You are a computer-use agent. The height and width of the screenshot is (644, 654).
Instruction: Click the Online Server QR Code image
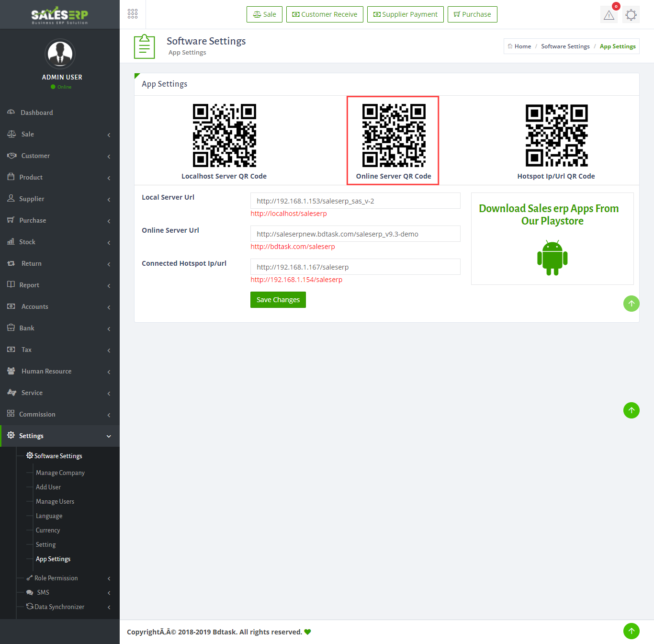(394, 136)
